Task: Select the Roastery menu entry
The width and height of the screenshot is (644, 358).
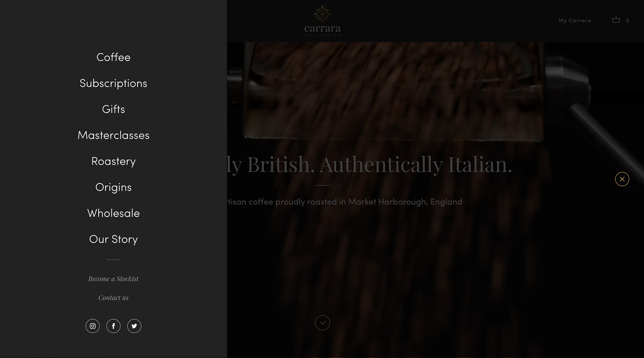Action: coord(113,161)
